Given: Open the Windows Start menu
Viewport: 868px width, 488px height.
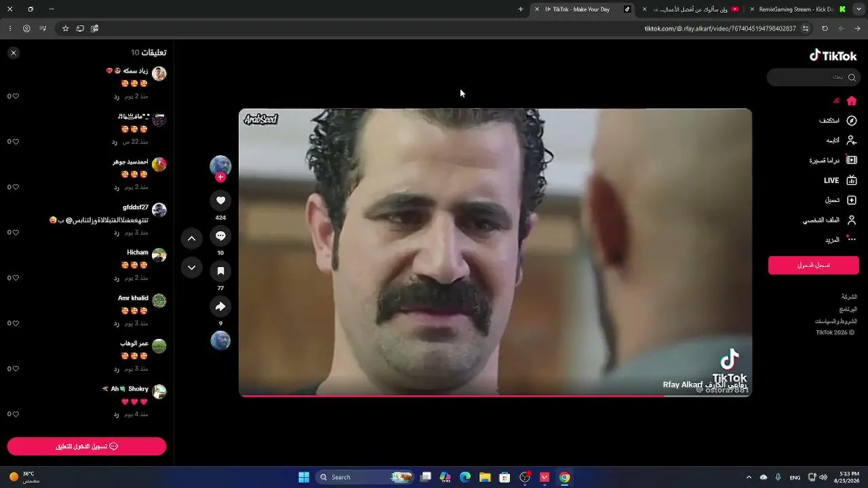Looking at the screenshot, I should coord(304,477).
